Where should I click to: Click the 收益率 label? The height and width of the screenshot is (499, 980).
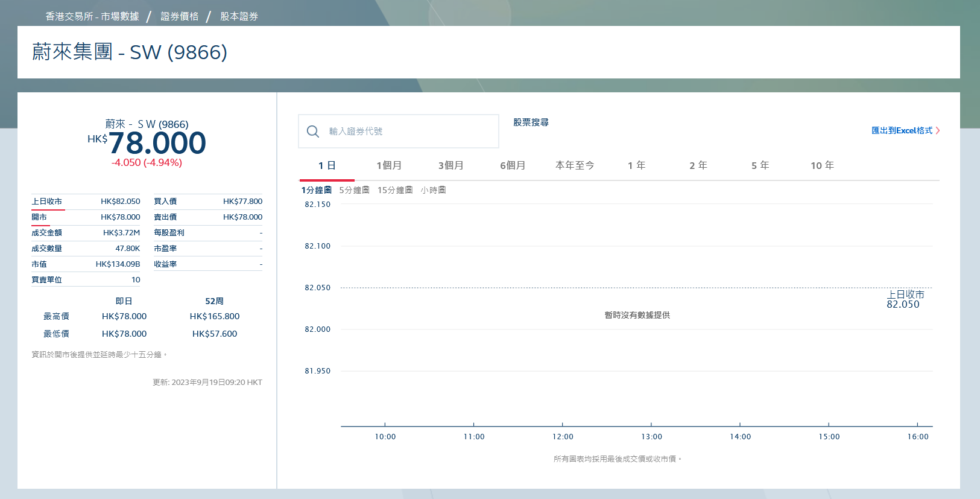click(x=165, y=264)
